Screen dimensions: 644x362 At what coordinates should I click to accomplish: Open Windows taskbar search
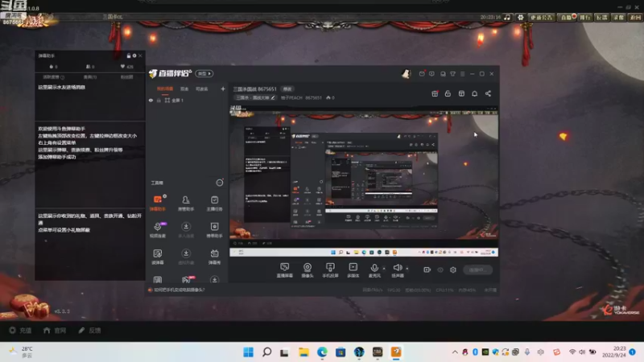click(267, 352)
